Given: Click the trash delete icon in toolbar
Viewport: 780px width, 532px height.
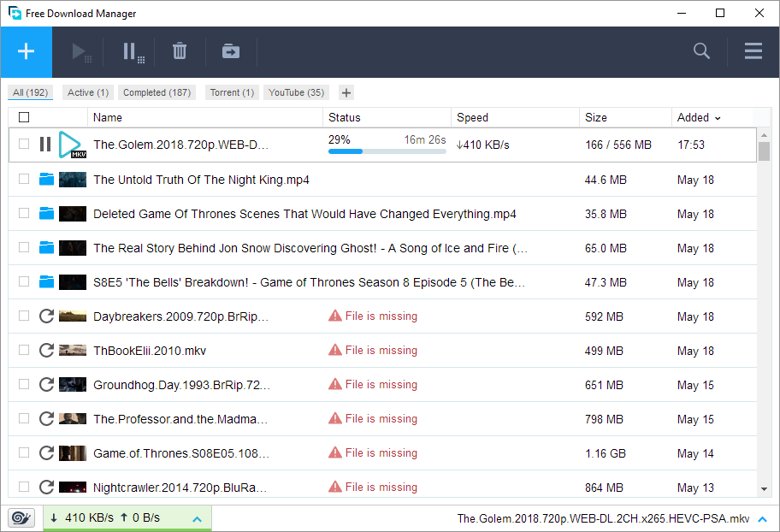Looking at the screenshot, I should coord(180,51).
